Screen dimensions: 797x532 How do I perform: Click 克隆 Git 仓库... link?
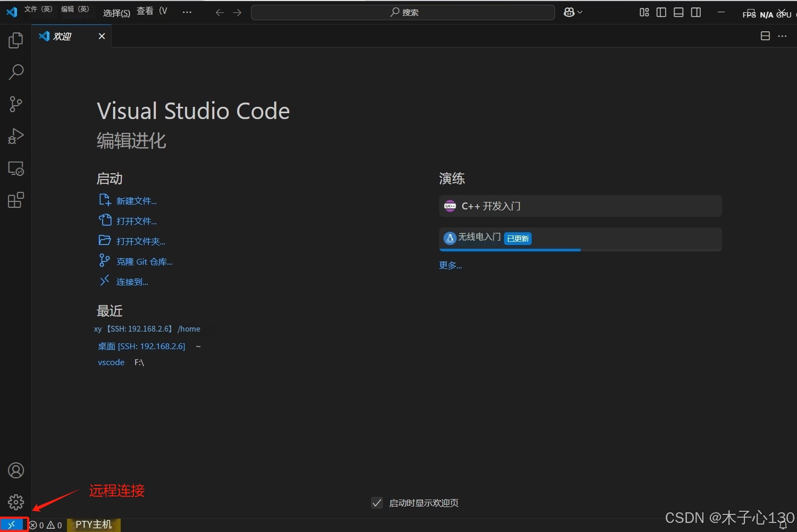click(145, 261)
